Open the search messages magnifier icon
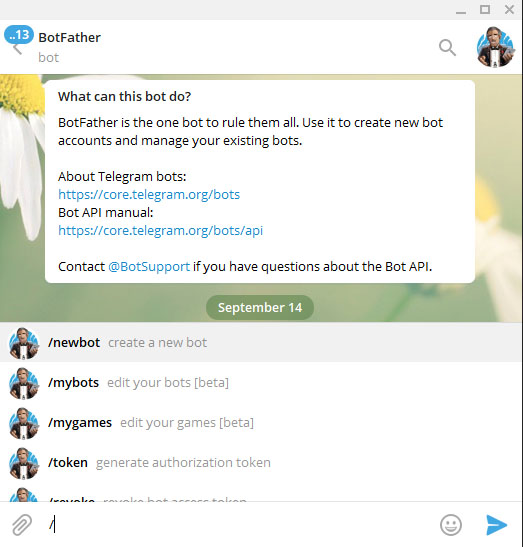This screenshot has height=547, width=523. coord(447,47)
